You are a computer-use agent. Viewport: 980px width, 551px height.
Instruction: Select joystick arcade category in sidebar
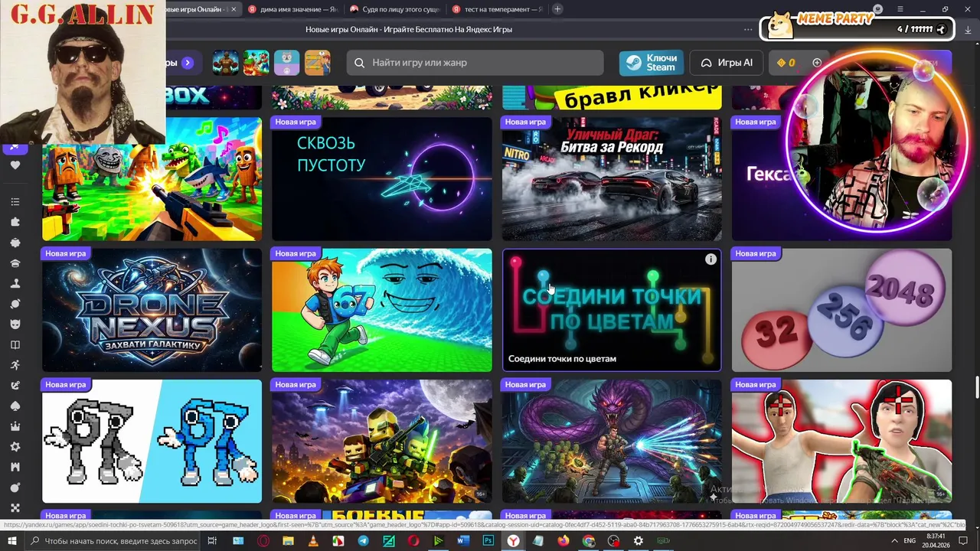[15, 284]
